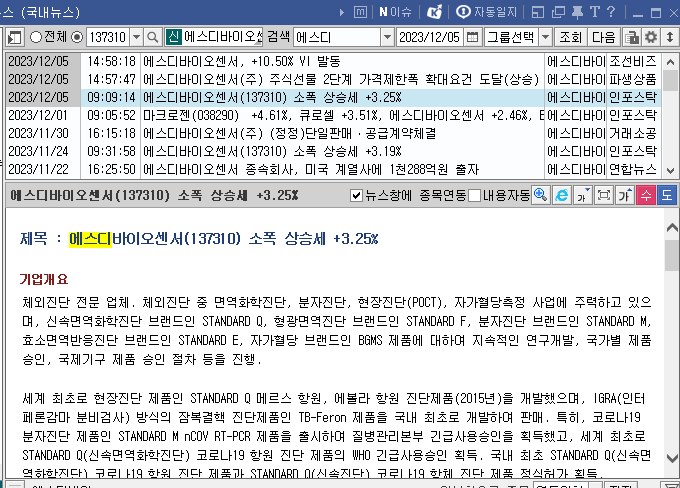The width and height of the screenshot is (680, 488).
Task: Click the highlighted 에스디 in article title
Action: 90,239
